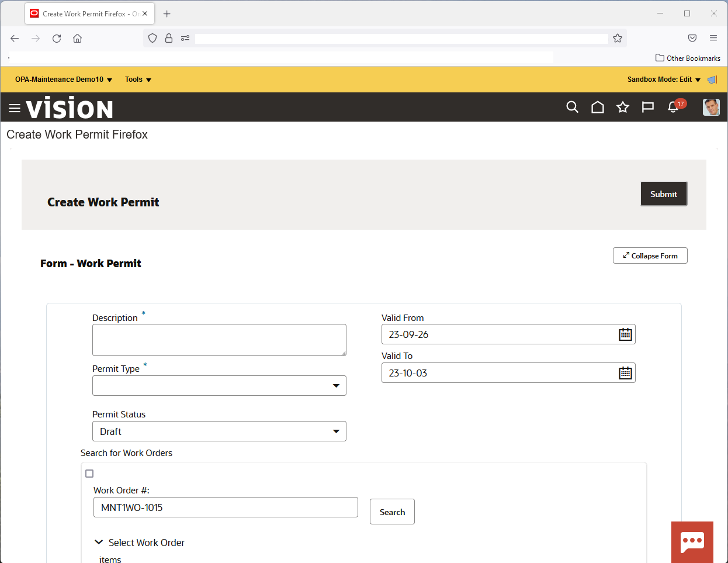
Task: Open the global search magnifying glass
Action: click(572, 107)
